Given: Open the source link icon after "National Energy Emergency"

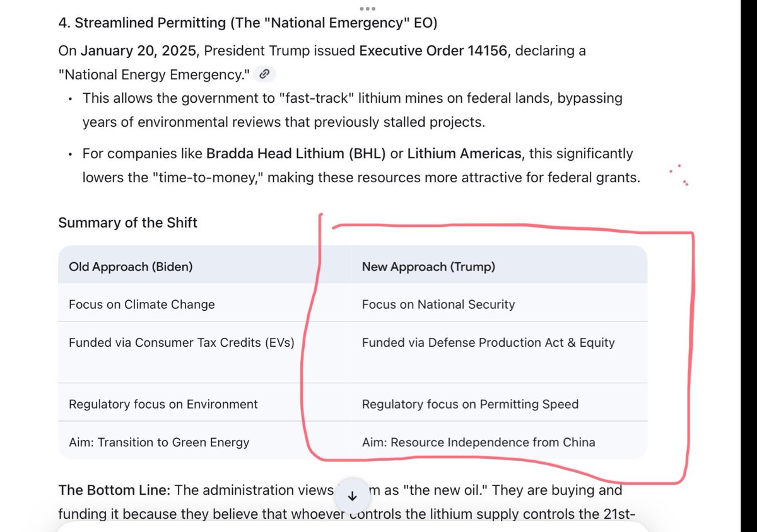Looking at the screenshot, I should click(x=265, y=74).
